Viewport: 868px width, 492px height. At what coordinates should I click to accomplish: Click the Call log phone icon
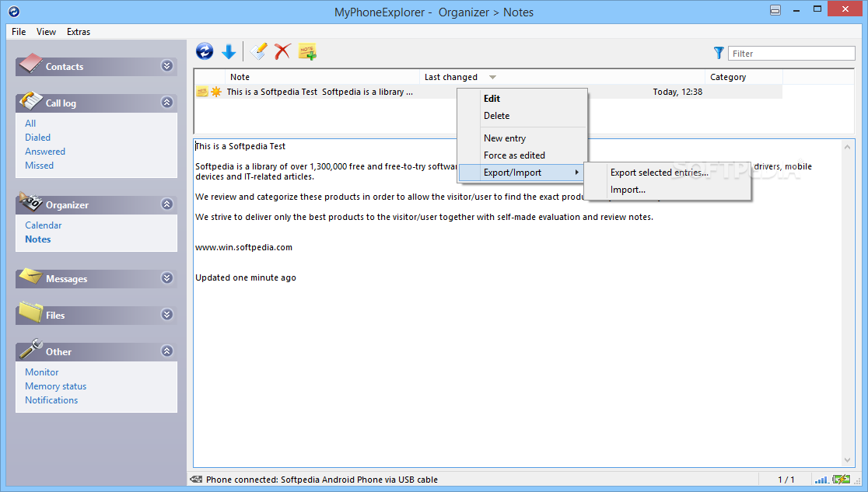[x=30, y=101]
